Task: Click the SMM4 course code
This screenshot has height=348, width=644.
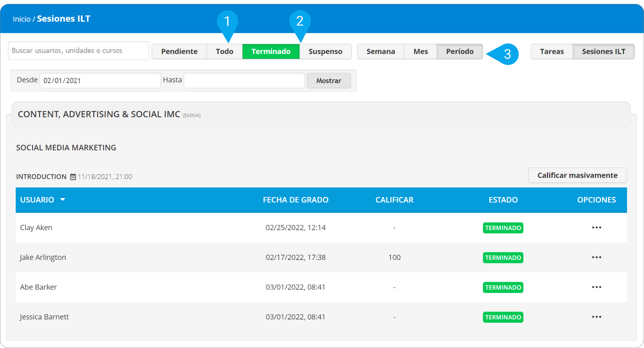Action: coord(191,115)
